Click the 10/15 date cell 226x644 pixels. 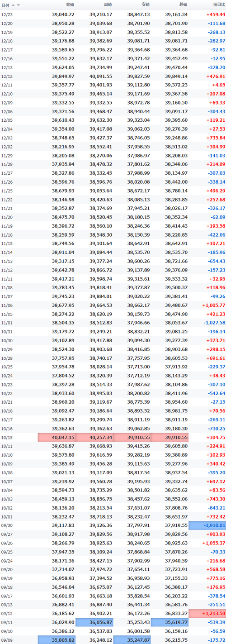(7, 438)
